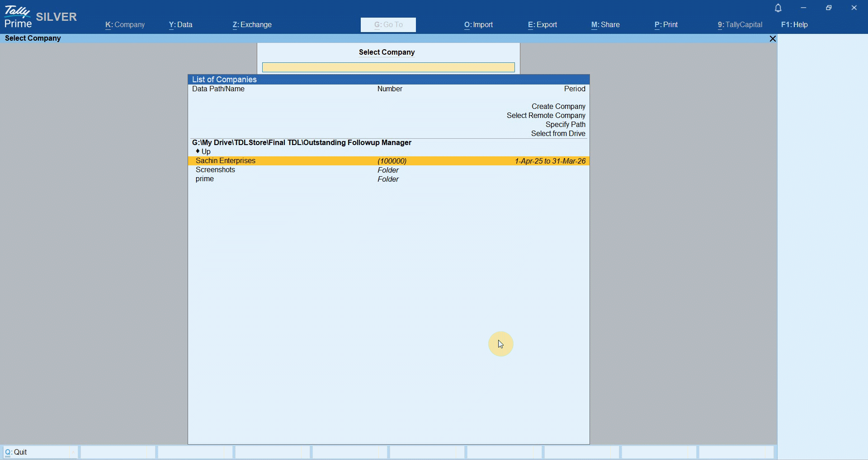Open the M: Share menu
The width and height of the screenshot is (868, 460).
[x=605, y=25]
